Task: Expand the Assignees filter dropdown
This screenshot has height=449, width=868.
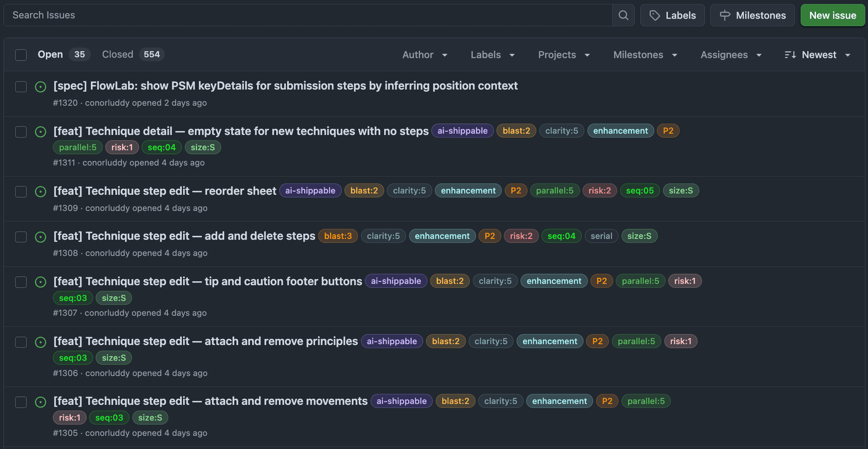Action: (x=731, y=55)
